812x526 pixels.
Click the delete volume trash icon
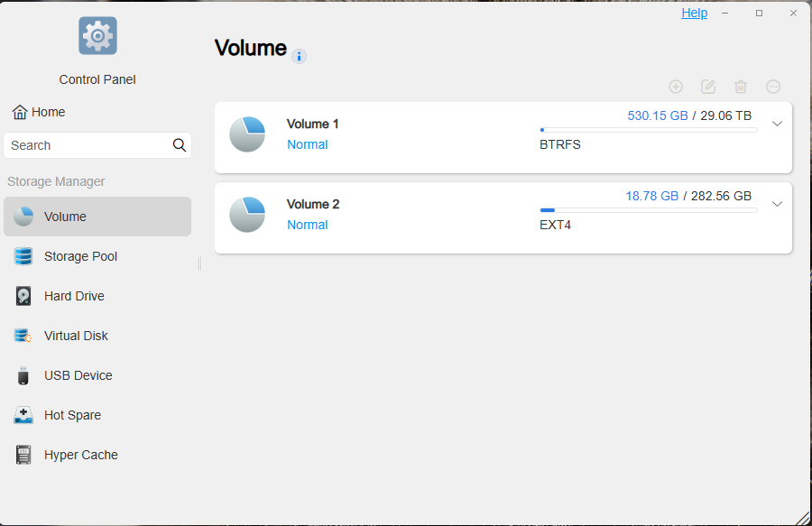coord(741,87)
